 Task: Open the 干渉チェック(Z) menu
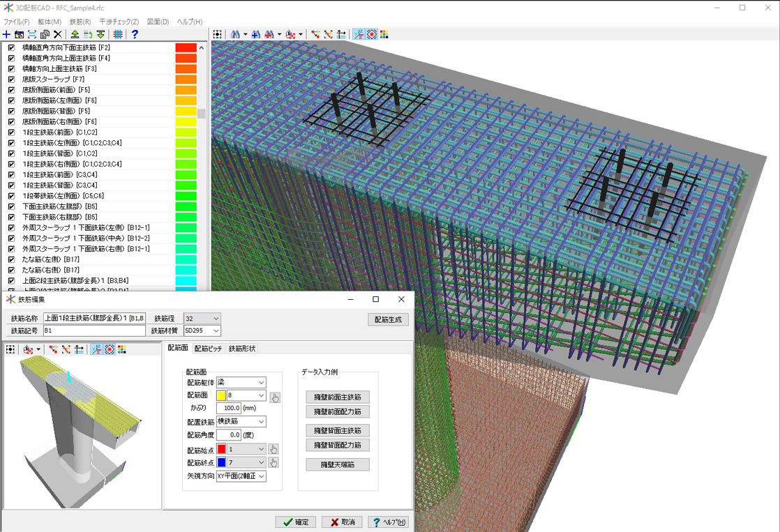pos(119,22)
